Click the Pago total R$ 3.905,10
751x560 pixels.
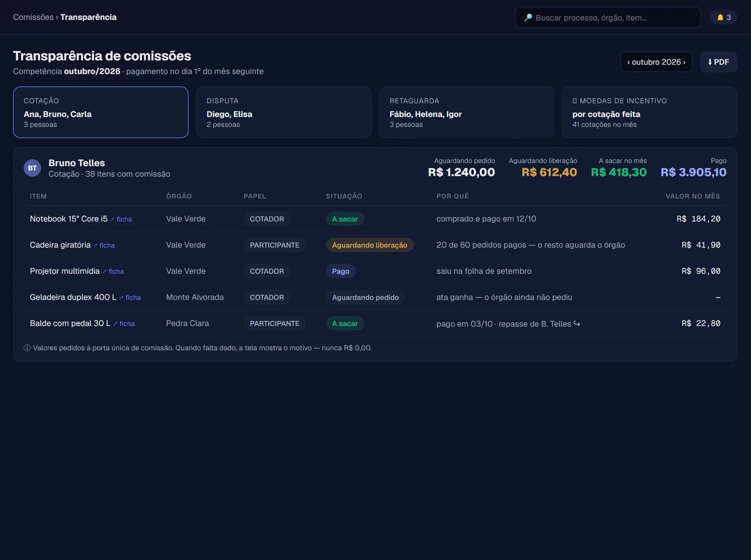click(x=693, y=172)
